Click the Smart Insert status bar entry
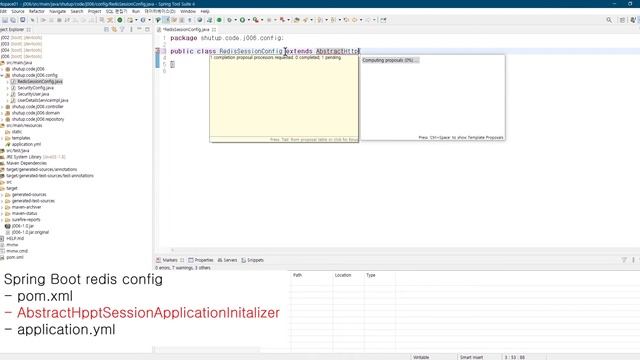Viewport: 640px width, 360px height. (x=471, y=357)
